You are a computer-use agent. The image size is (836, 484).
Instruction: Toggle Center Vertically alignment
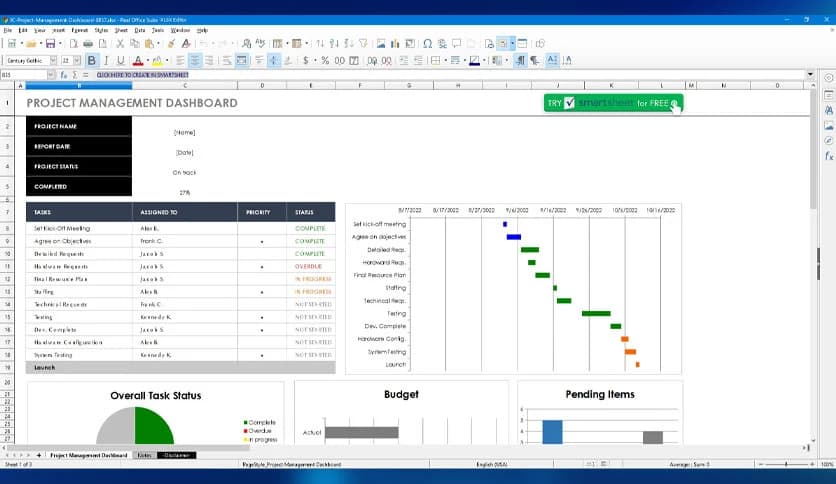274,61
